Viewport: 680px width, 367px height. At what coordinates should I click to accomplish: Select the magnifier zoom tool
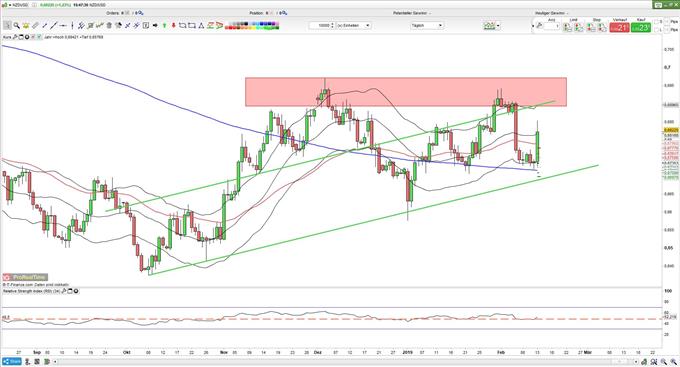point(17,26)
